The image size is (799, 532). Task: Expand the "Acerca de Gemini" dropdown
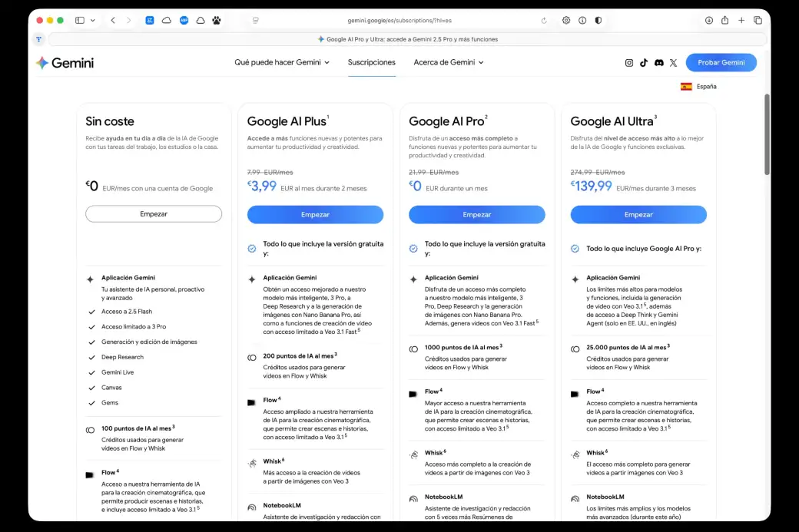[x=448, y=62]
